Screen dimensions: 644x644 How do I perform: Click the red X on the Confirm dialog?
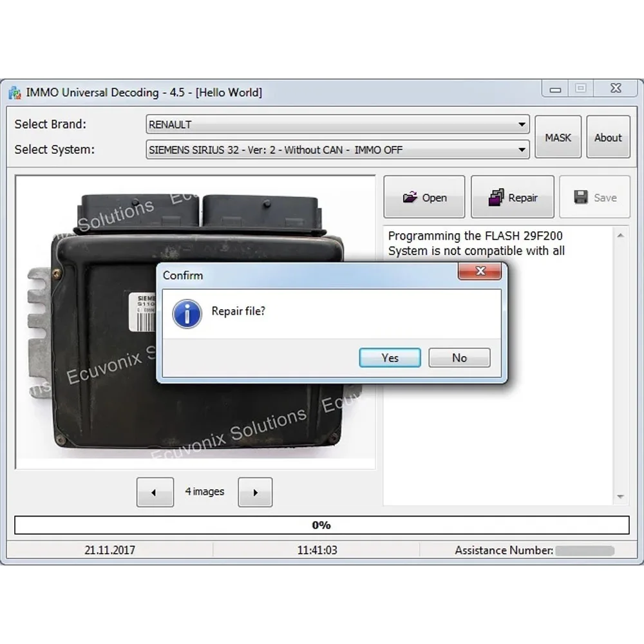coord(480,272)
